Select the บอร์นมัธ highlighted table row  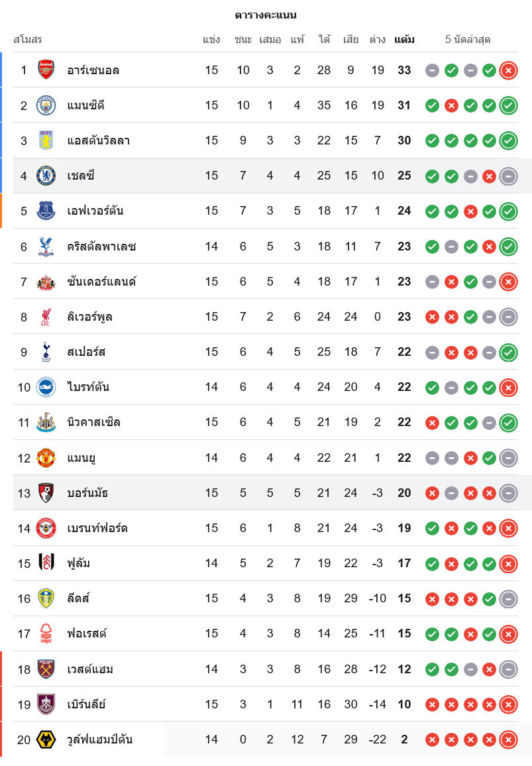pos(265,493)
